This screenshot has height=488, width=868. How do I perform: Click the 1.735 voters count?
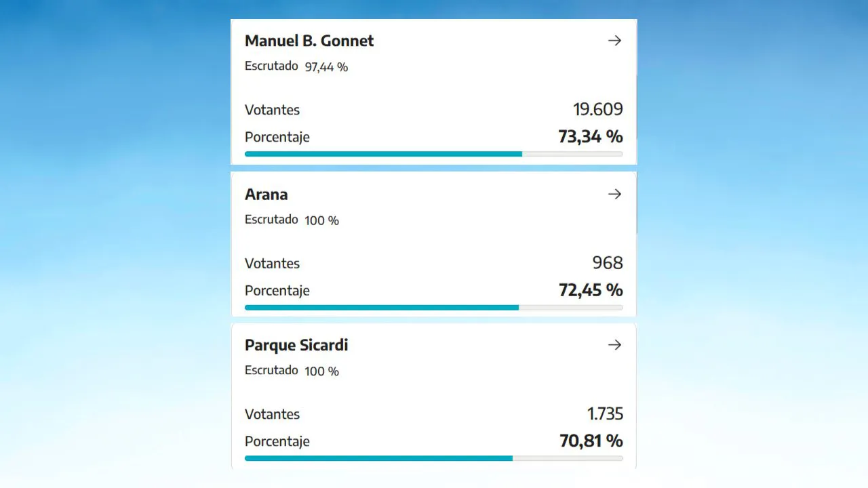click(x=605, y=414)
